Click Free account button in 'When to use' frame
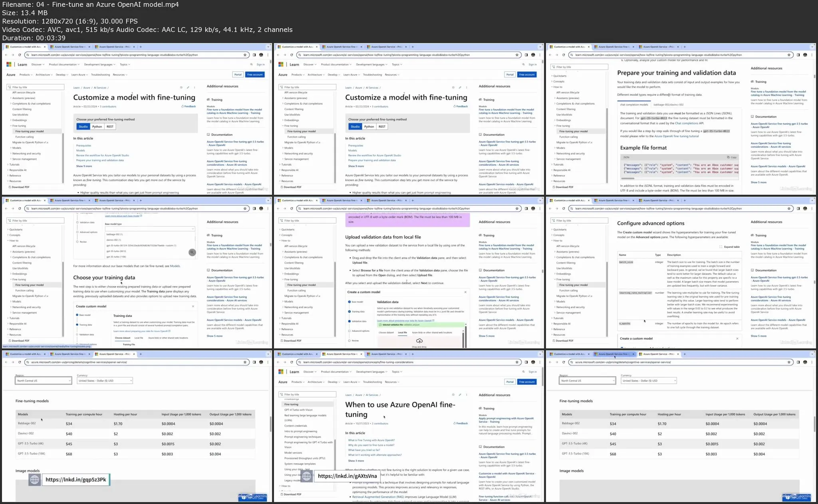The height and width of the screenshot is (504, 818). (x=527, y=382)
